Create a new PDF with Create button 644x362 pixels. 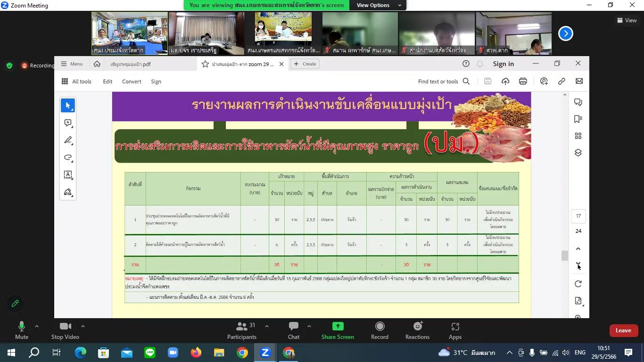tap(305, 64)
